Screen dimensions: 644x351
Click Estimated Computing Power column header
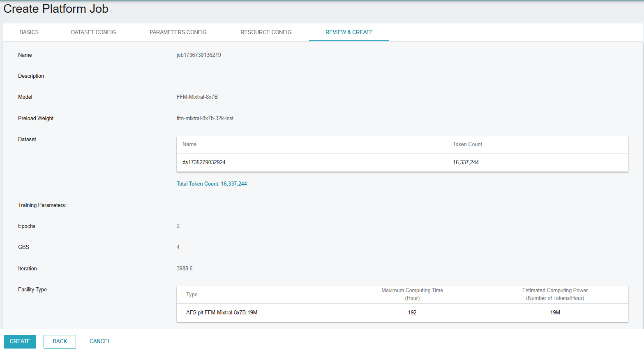point(555,294)
